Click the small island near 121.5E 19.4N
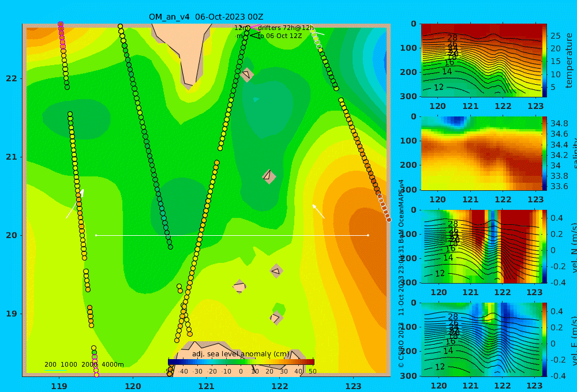Screen dimensions: 577x392 click(x=239, y=287)
